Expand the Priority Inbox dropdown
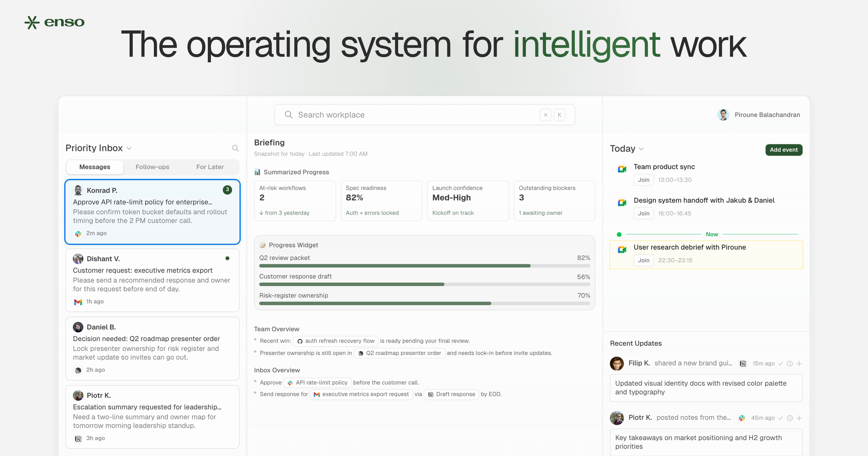 (x=129, y=148)
